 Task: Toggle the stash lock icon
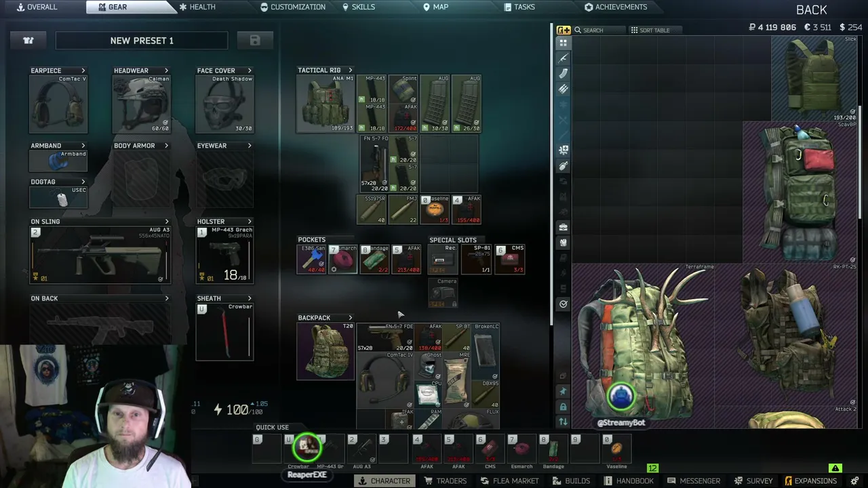point(563,407)
